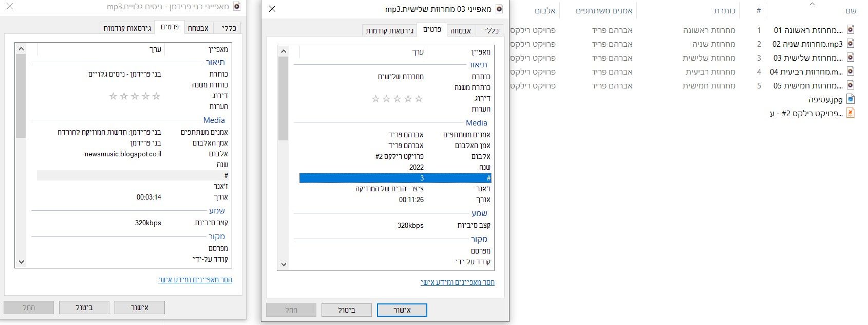Click the icon of the פרויקט רילקס #2 file
Screen dimensions: 868x325
point(851,113)
